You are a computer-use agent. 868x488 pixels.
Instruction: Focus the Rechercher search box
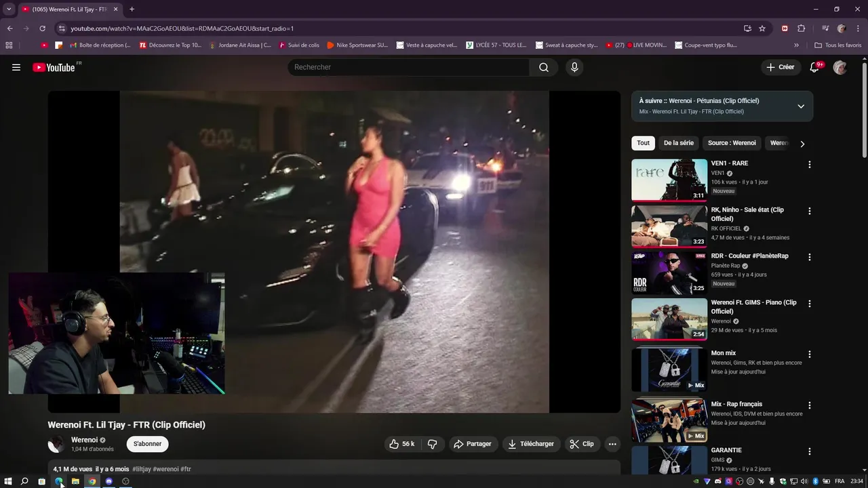pos(408,67)
